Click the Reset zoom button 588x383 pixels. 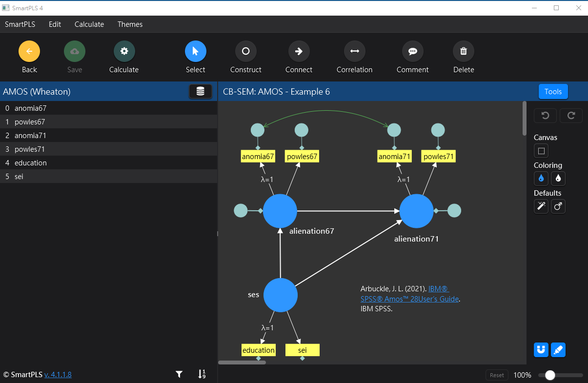pyautogui.click(x=497, y=375)
